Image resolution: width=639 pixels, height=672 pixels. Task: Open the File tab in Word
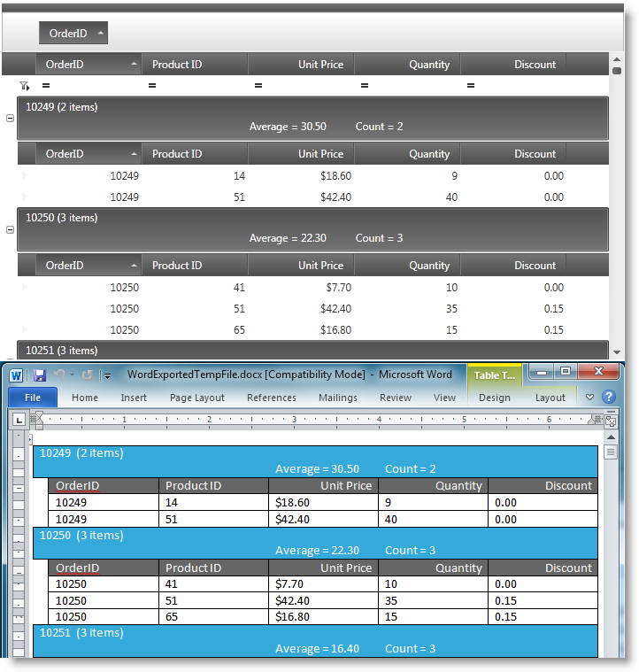(33, 398)
